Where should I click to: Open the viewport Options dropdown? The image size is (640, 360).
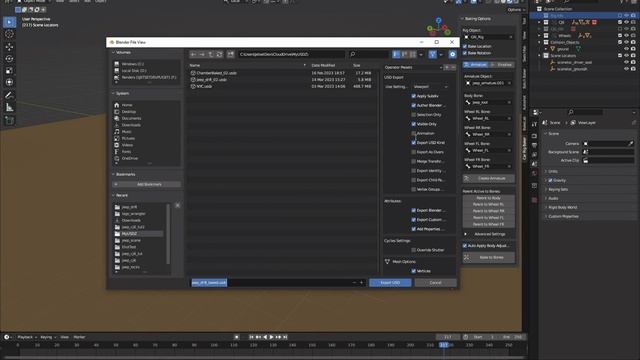pyautogui.click(x=516, y=10)
